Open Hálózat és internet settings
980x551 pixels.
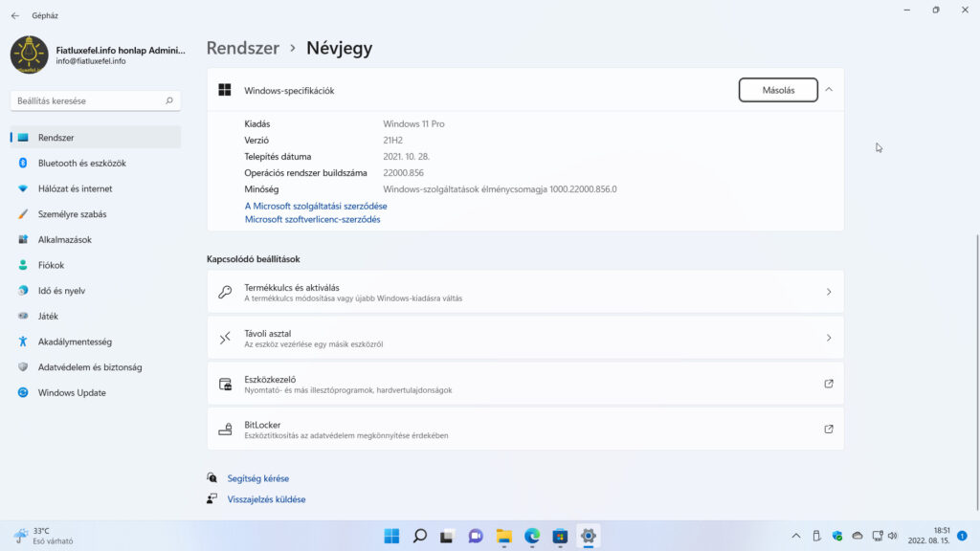[x=96, y=188]
